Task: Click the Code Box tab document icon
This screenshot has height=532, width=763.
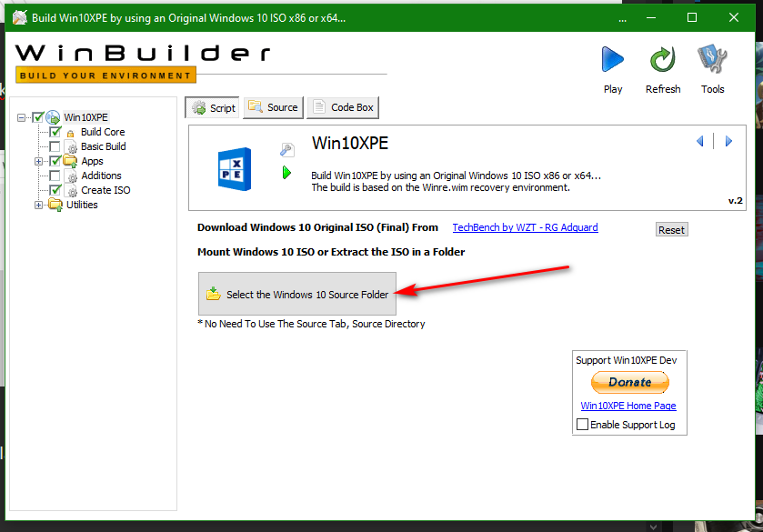Action: click(318, 106)
